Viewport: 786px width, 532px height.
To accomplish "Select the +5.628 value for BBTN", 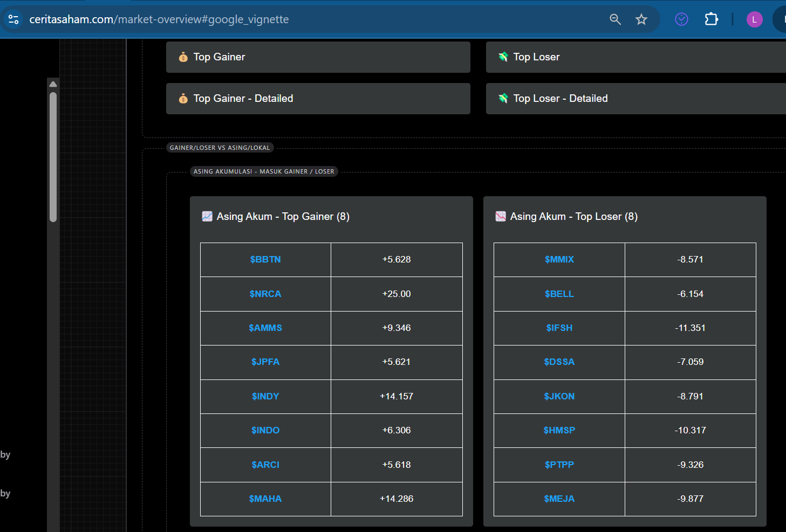I will 397,259.
